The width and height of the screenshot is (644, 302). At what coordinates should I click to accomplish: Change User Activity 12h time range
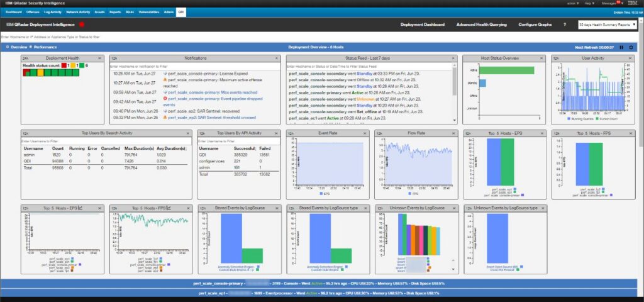pyautogui.click(x=556, y=59)
